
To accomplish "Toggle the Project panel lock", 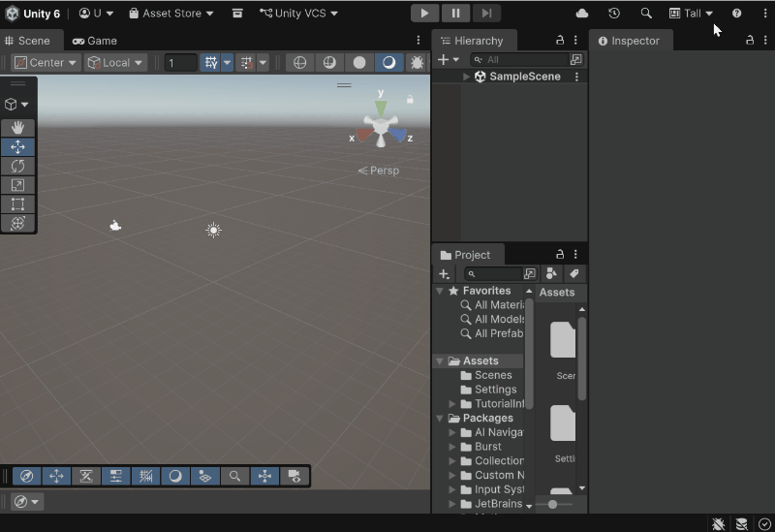I will pos(560,254).
